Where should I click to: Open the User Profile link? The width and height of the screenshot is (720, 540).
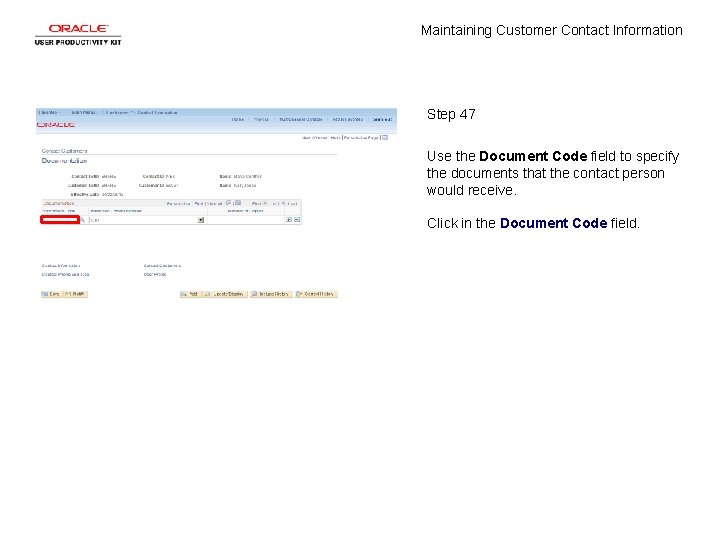[155, 275]
